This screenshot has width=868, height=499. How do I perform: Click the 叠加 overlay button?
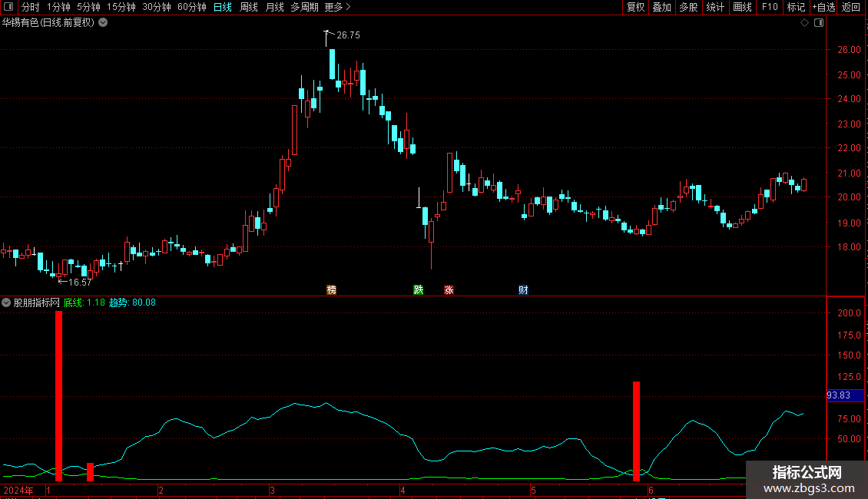click(x=661, y=7)
